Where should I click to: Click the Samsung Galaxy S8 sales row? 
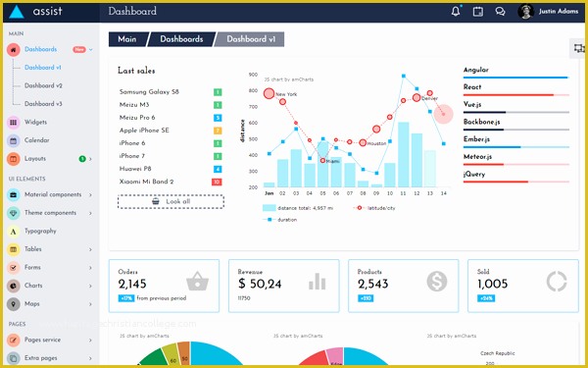(171, 92)
